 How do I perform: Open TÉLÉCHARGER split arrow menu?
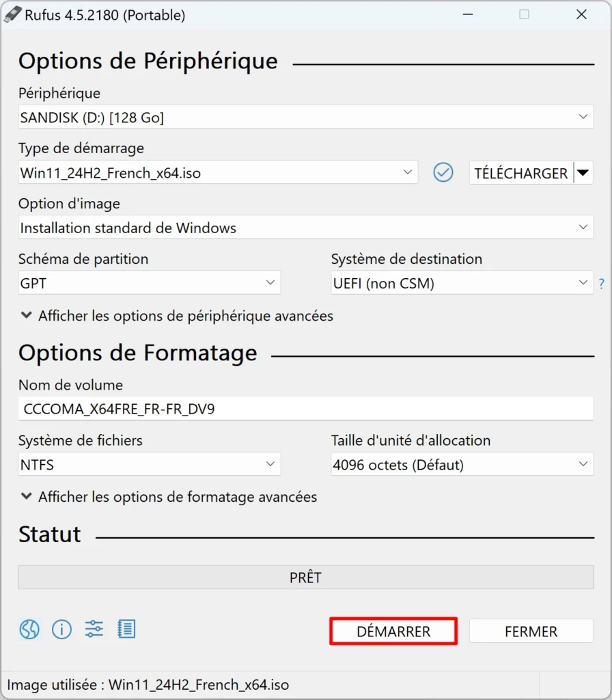[x=583, y=173]
